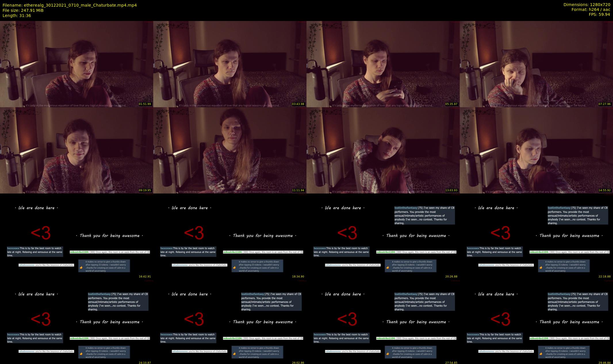This screenshot has height=364, width=613.
Task: Click lostinthefantasy username in 20:26.88 frame
Action: click(x=406, y=208)
